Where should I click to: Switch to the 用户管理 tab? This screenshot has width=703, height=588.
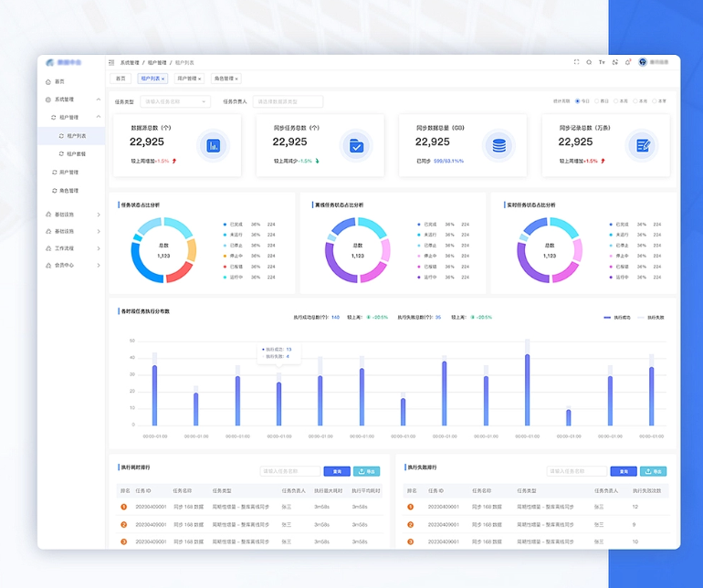click(190, 79)
